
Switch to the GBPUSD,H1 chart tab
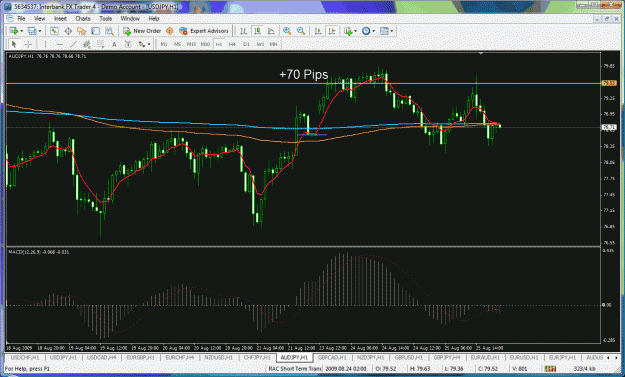409,357
